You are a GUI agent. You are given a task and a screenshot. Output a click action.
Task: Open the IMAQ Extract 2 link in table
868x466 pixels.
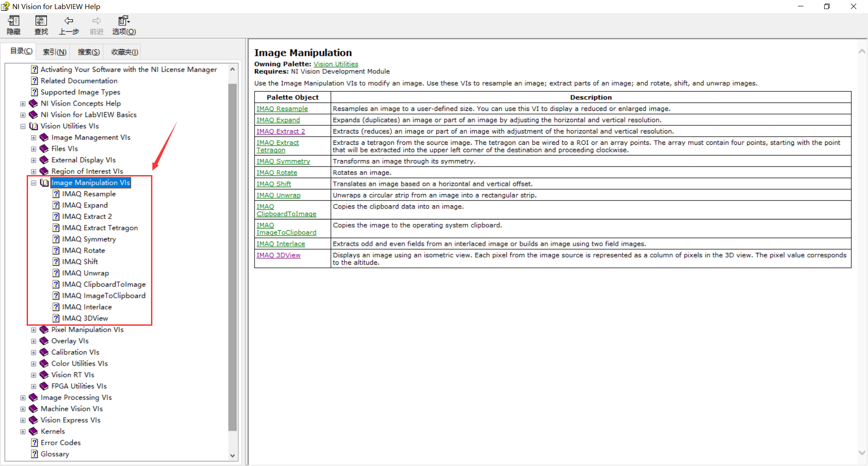coord(281,131)
